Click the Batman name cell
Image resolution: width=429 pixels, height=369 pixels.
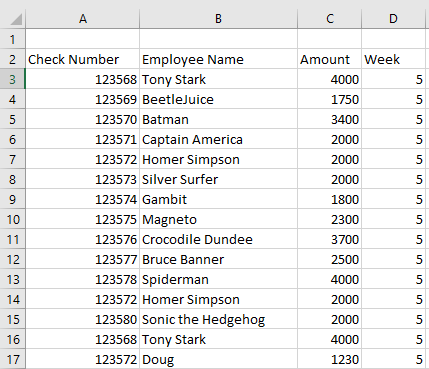pos(218,119)
